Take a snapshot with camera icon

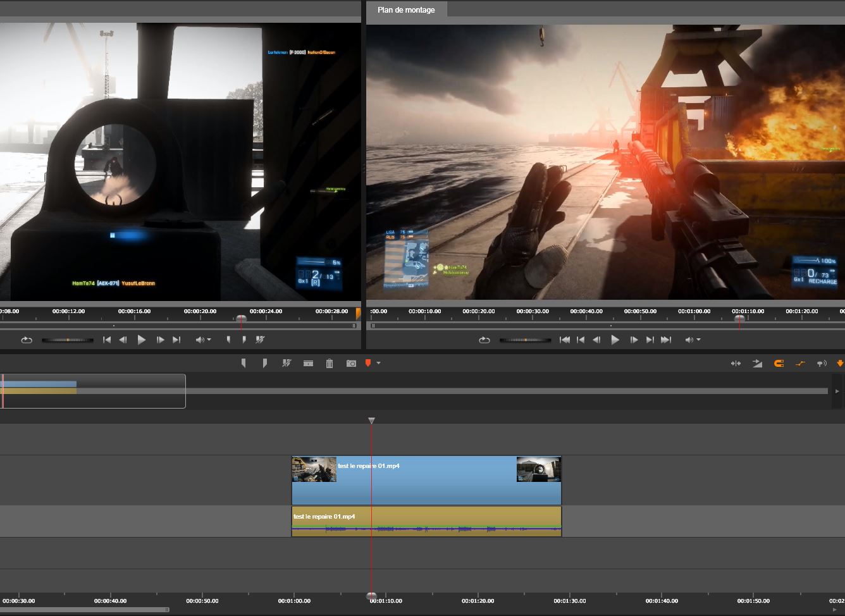tap(351, 363)
